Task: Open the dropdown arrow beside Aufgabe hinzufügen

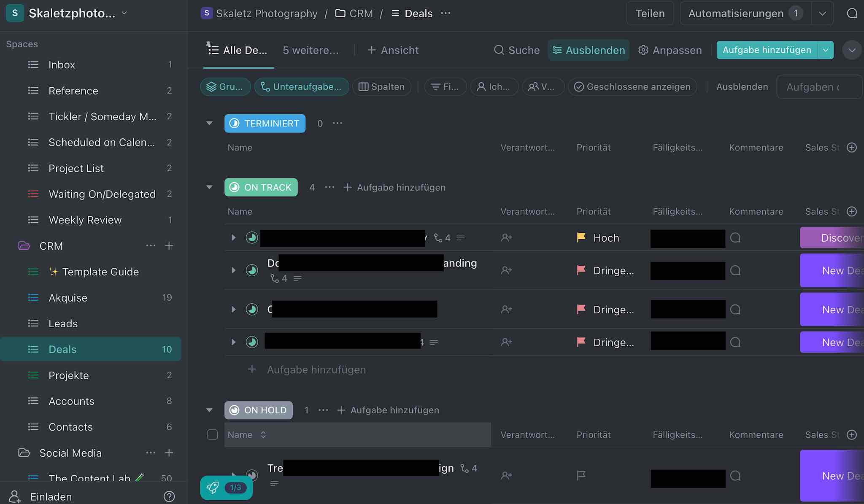Action: click(826, 50)
